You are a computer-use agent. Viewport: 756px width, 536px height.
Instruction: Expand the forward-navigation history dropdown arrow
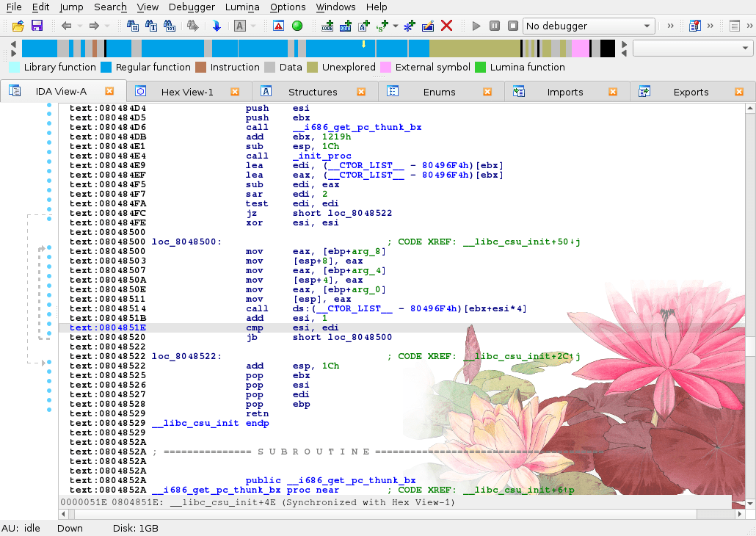[106, 24]
